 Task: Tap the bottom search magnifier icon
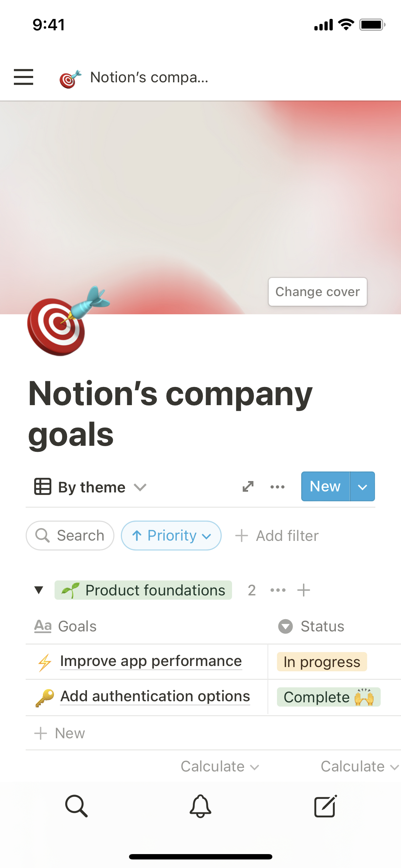76,806
